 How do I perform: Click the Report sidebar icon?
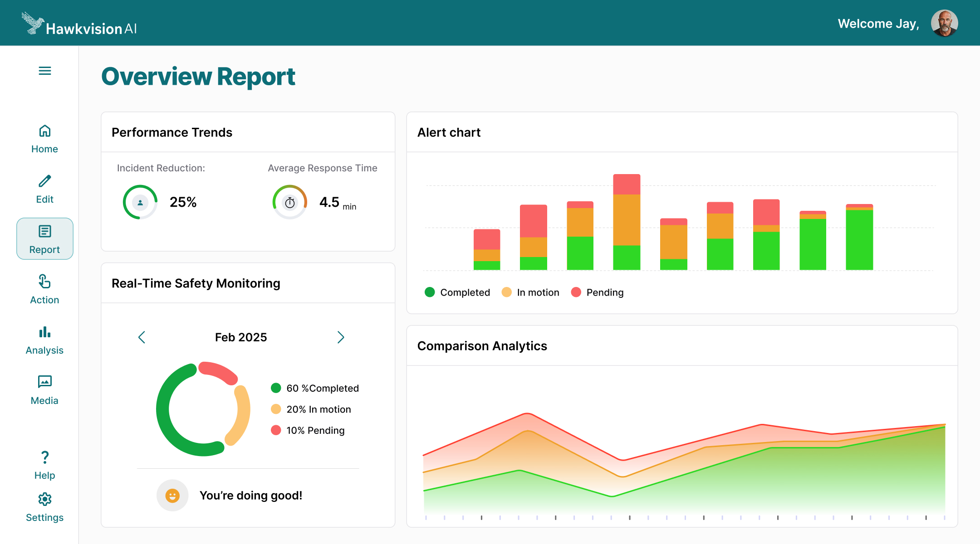[44, 231]
